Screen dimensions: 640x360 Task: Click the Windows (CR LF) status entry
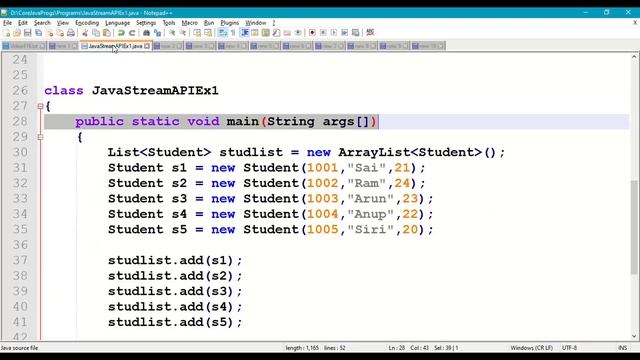tap(531, 348)
